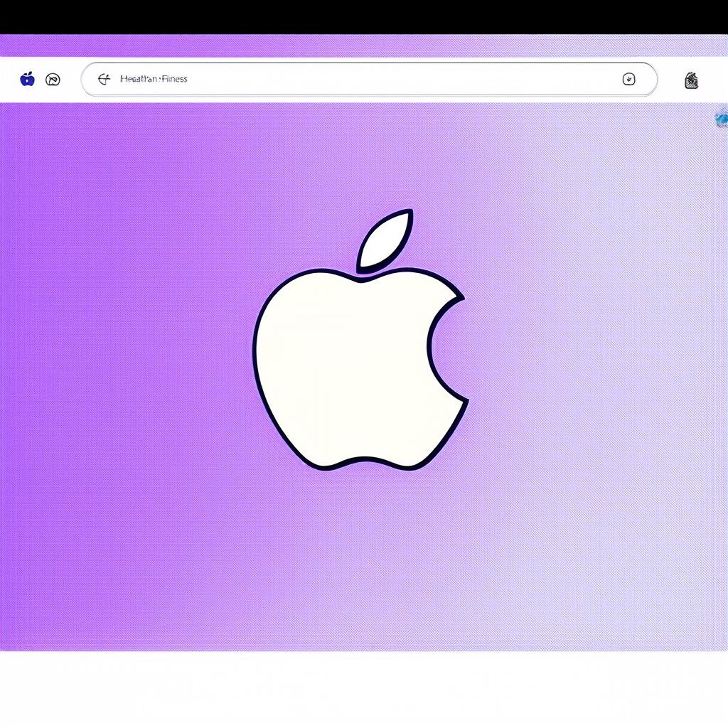Click the black bar at window top
The width and height of the screenshot is (728, 728).
(364, 17)
